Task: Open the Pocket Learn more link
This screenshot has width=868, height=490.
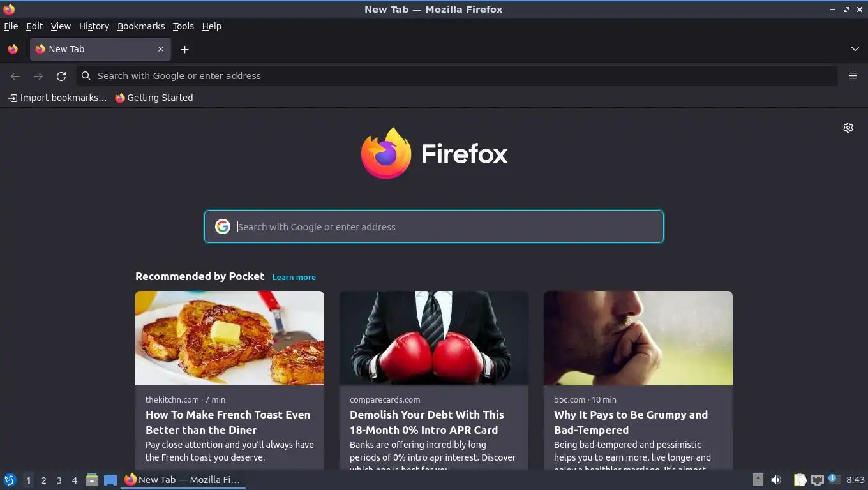Action: 294,277
